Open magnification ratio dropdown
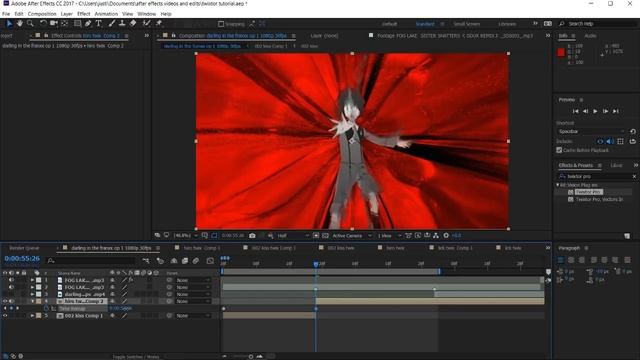Screen dimensions: 640x360 185,236
